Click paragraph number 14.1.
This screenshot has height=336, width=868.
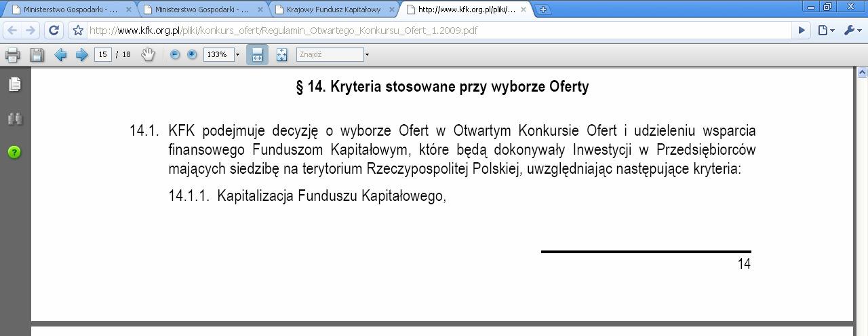click(x=144, y=131)
